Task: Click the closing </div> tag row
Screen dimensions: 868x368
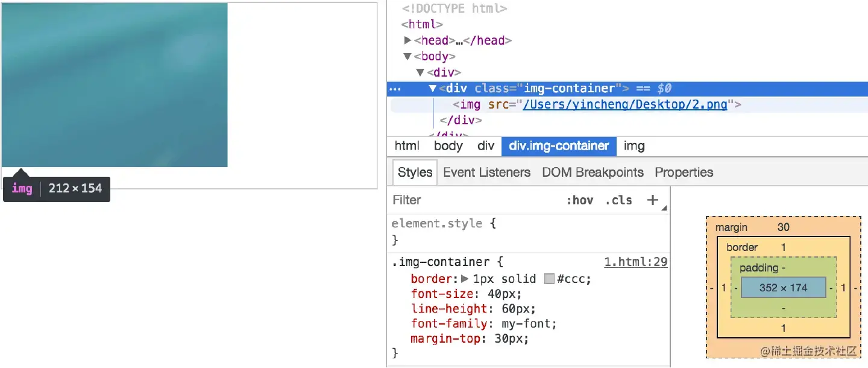Action: 461,120
